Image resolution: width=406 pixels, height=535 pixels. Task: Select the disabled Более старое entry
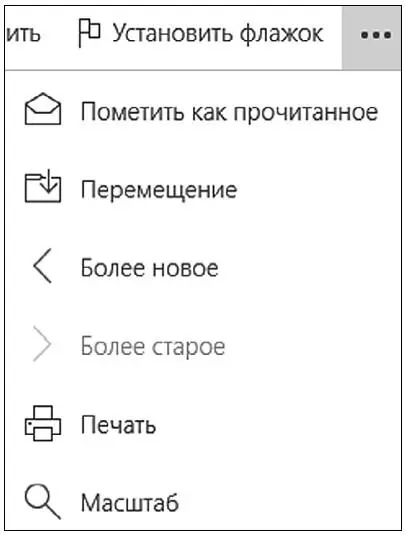153,347
